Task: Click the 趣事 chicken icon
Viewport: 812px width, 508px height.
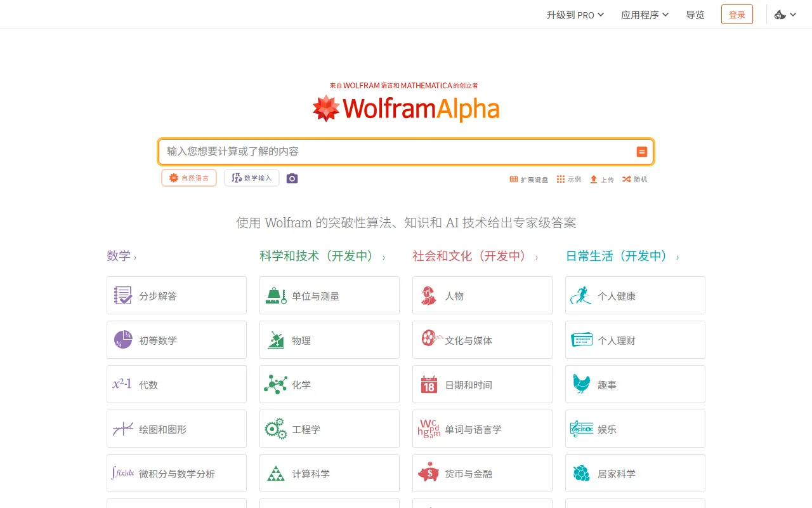Action: 581,384
